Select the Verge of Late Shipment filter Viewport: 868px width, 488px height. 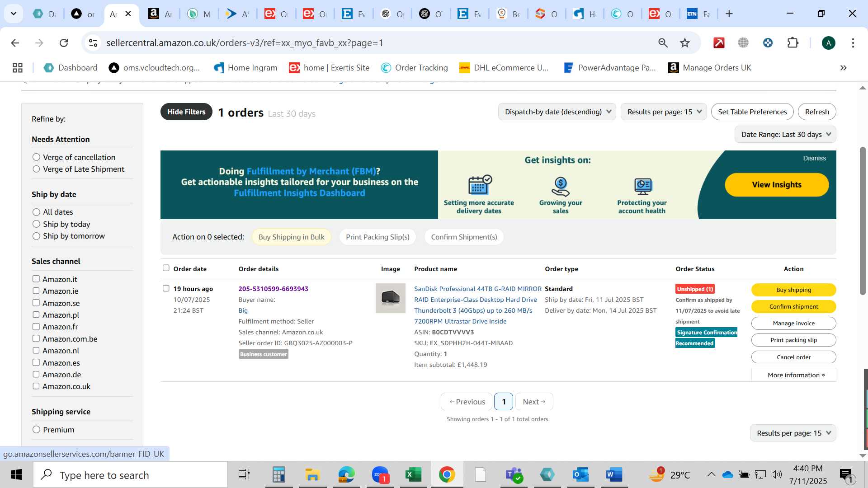click(36, 169)
